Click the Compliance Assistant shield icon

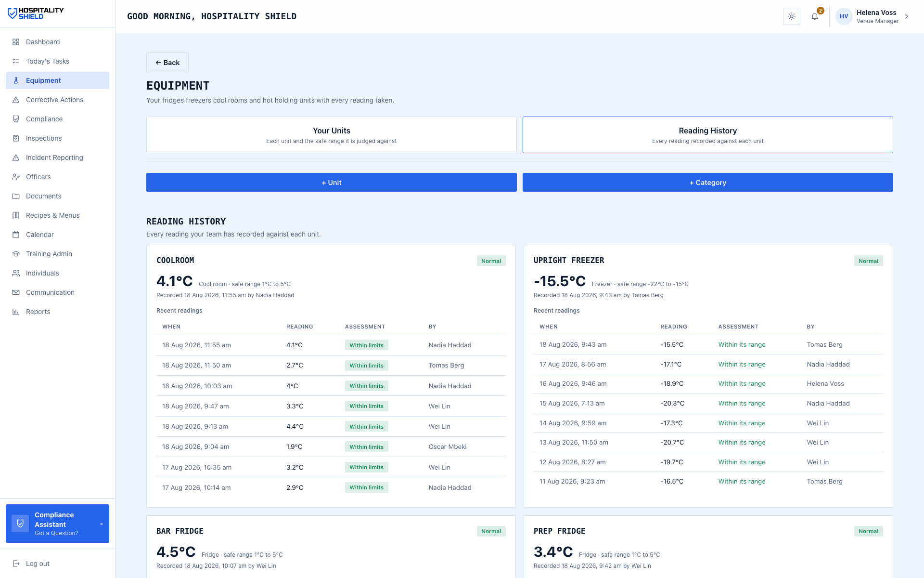(x=20, y=524)
